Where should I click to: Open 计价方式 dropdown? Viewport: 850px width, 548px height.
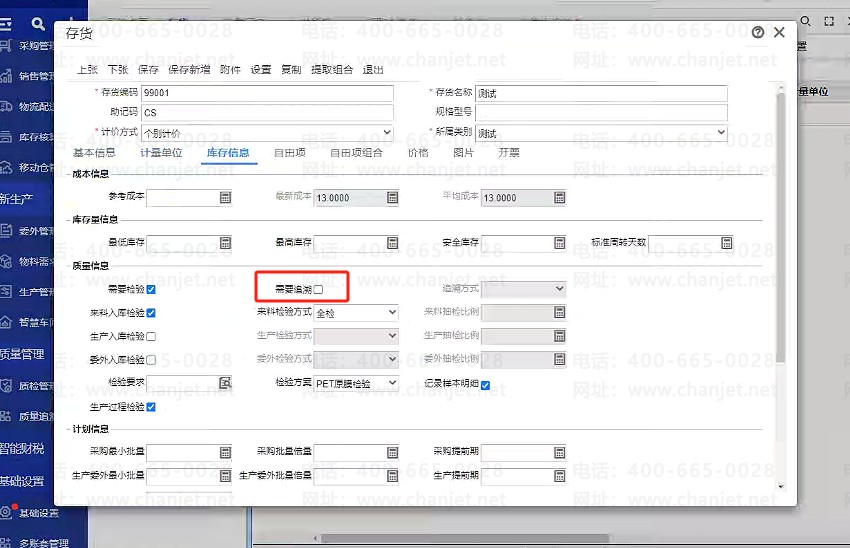(x=267, y=132)
